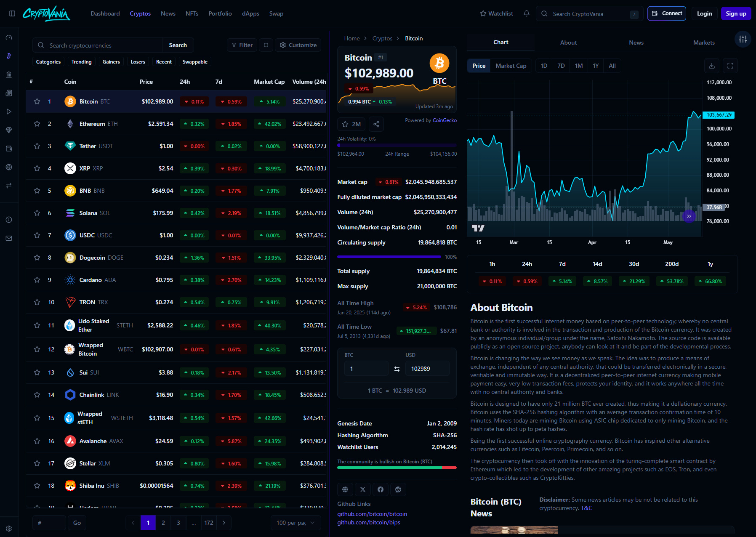Open the Filter options
Viewport: 756px width, 537px height.
pos(242,45)
